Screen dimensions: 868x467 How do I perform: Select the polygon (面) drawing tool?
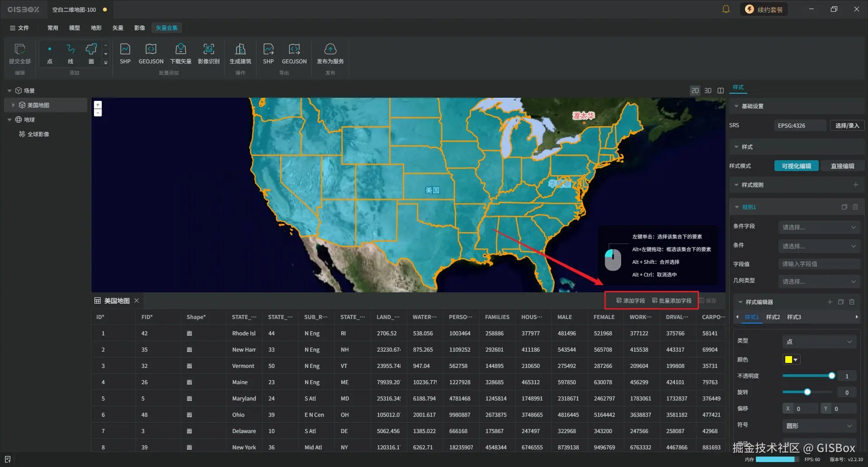click(91, 53)
